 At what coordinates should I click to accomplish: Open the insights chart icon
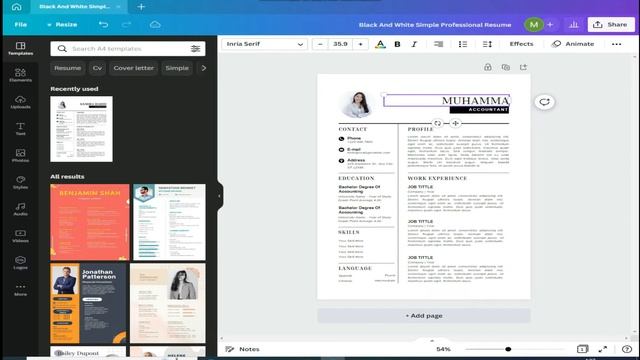(x=573, y=24)
